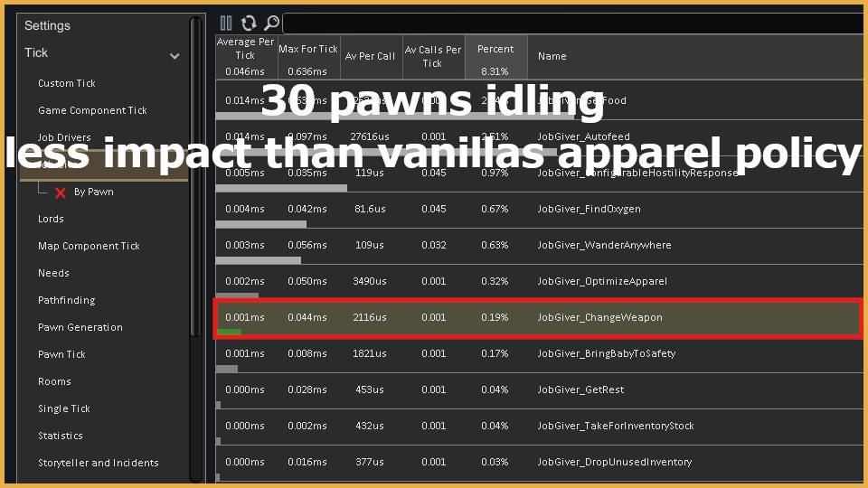Image resolution: width=868 pixels, height=488 pixels.
Task: Click the 8.31% total percent value
Action: click(x=495, y=71)
